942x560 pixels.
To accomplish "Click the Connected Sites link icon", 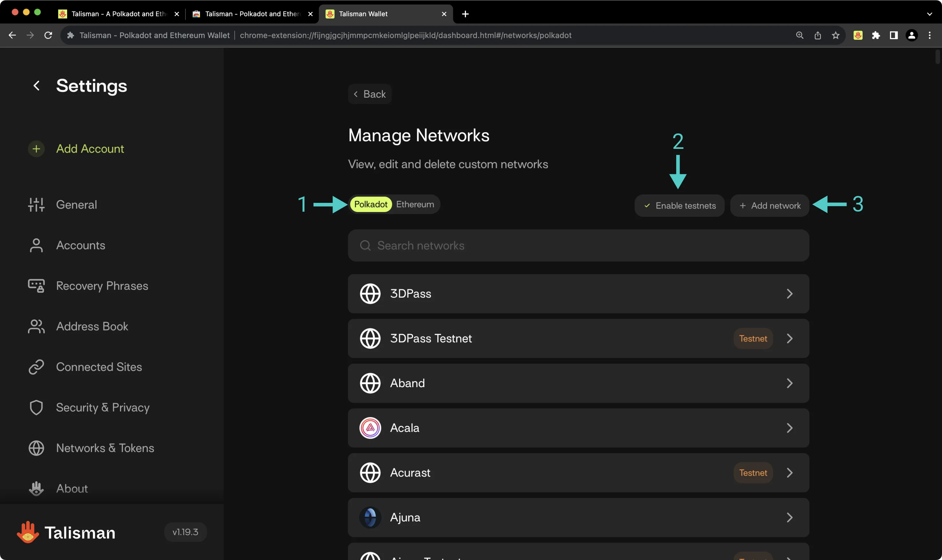I will click(36, 367).
